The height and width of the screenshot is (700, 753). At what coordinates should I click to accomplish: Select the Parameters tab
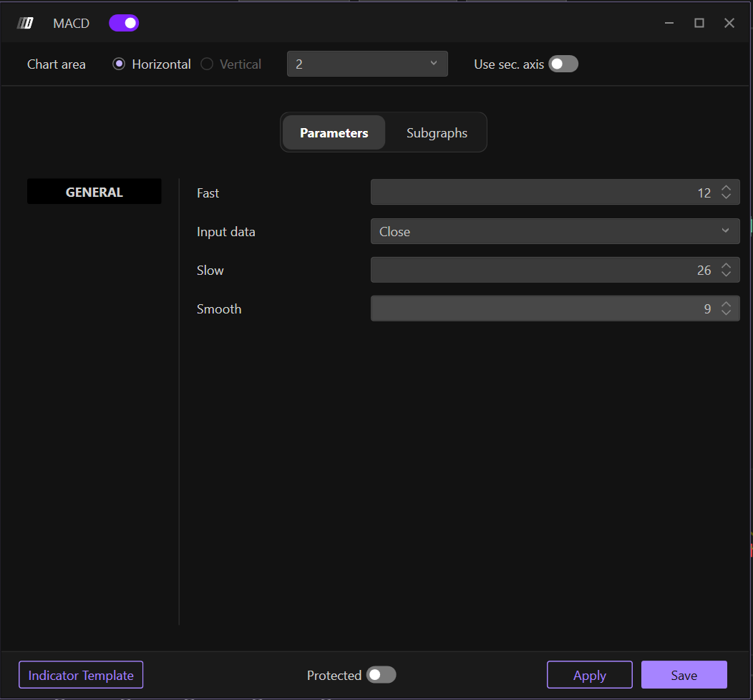pos(334,132)
